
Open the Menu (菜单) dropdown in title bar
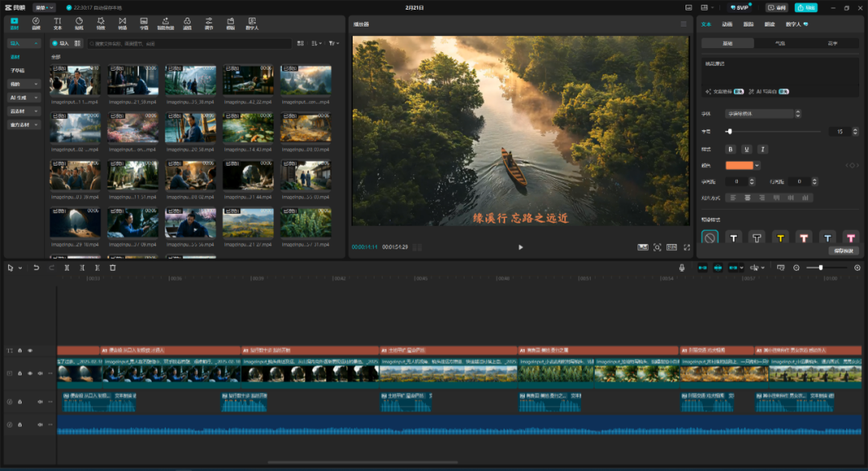tap(44, 8)
